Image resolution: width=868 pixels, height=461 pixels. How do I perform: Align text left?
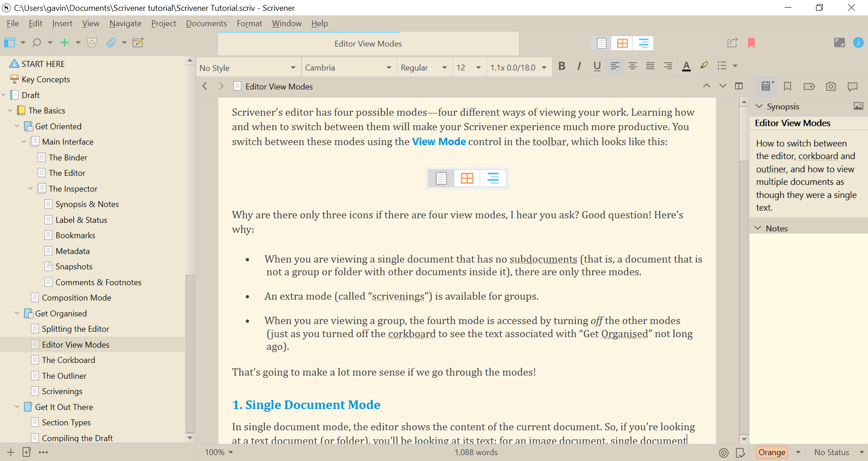pyautogui.click(x=615, y=66)
